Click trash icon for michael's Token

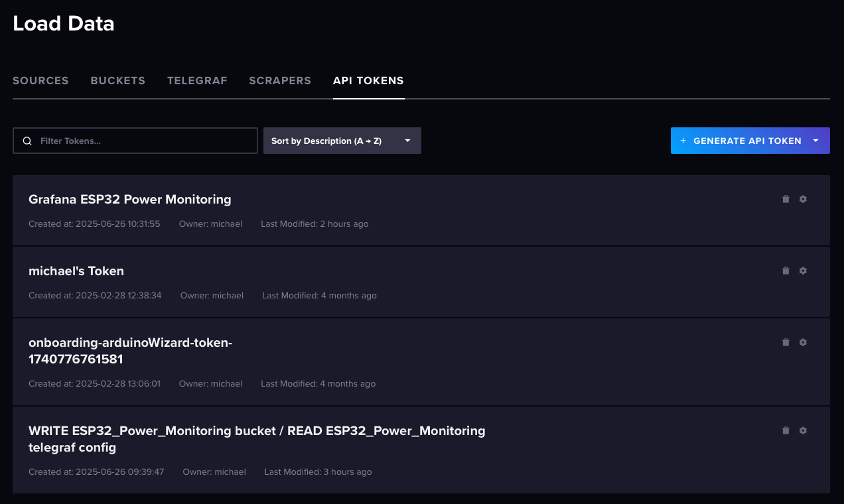(786, 271)
